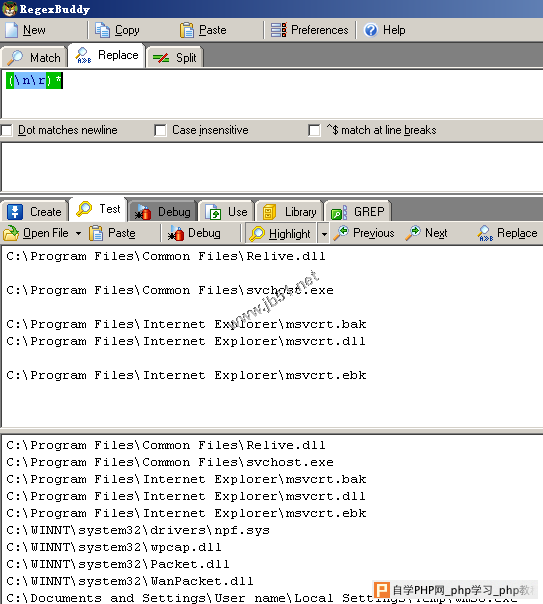This screenshot has width=543, height=604.
Task: Switch to the Split tab
Action: pos(174,58)
